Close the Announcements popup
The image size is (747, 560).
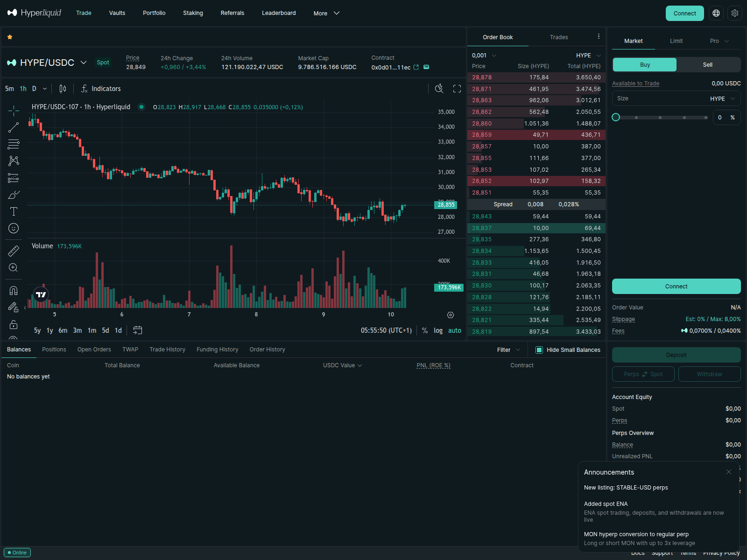point(729,472)
